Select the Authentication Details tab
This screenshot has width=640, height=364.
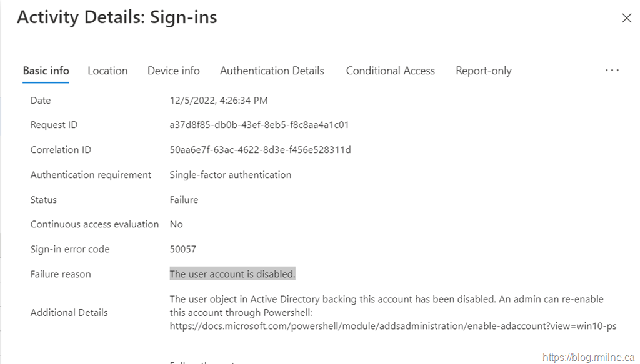(x=272, y=71)
